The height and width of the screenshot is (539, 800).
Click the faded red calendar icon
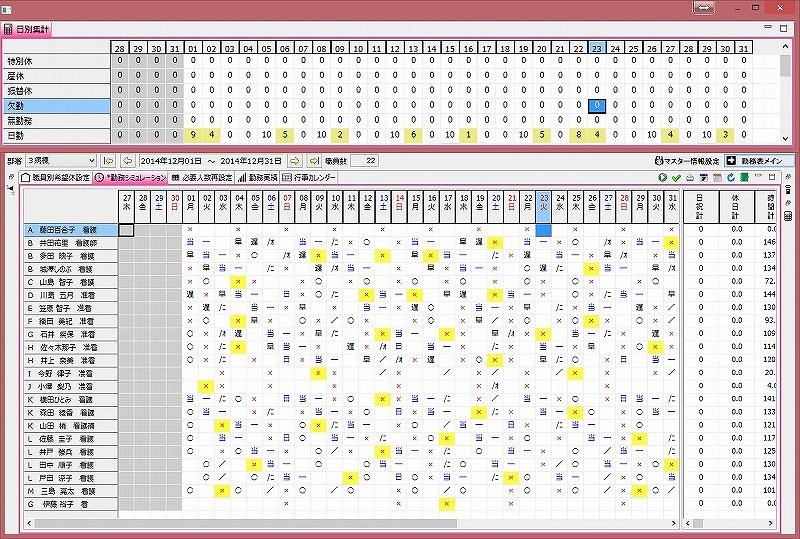tap(717, 178)
